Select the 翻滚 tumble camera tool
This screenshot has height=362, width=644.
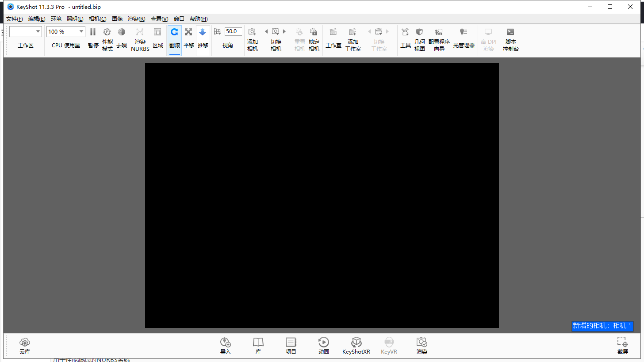click(x=175, y=40)
